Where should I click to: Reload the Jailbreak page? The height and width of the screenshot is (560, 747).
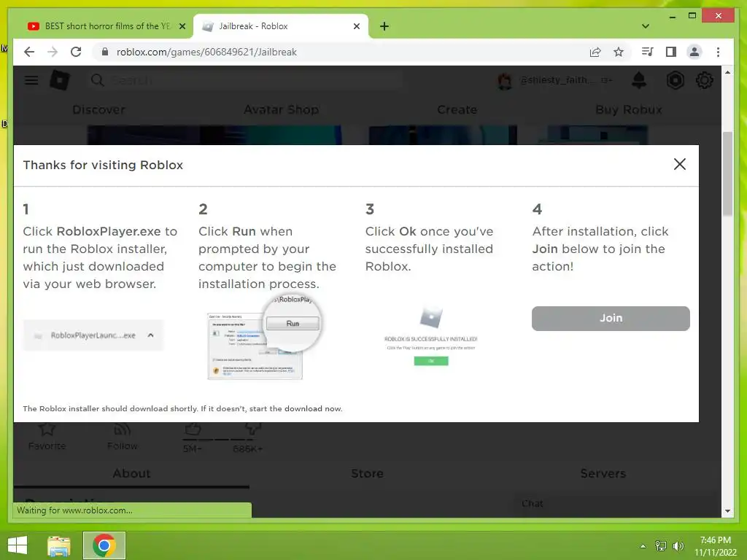click(x=76, y=52)
